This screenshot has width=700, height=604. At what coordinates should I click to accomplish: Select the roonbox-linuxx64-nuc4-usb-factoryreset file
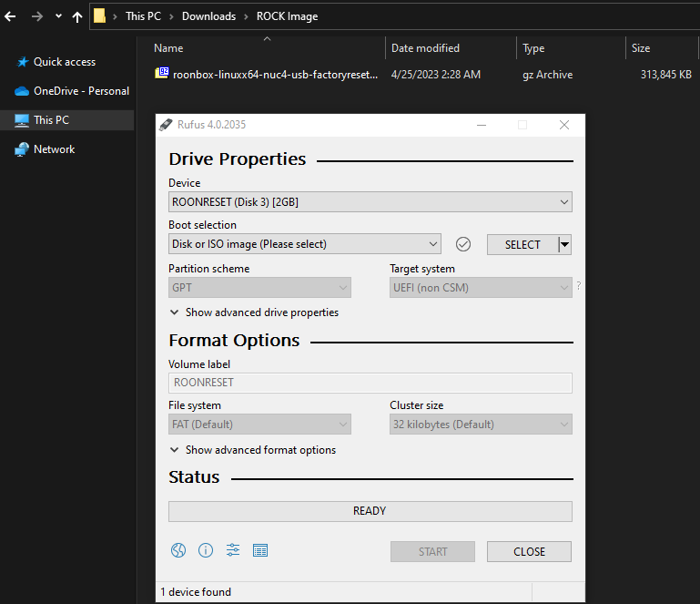click(x=276, y=75)
